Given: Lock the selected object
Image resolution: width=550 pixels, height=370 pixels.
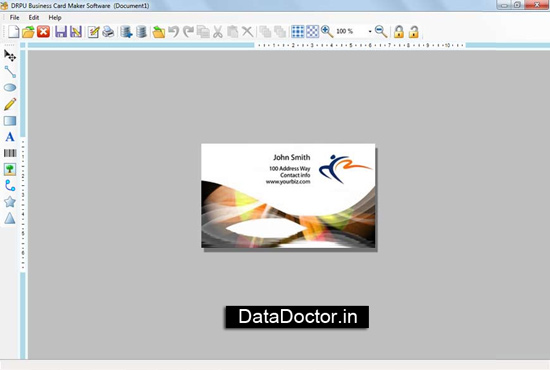Looking at the screenshot, I should coord(398,32).
